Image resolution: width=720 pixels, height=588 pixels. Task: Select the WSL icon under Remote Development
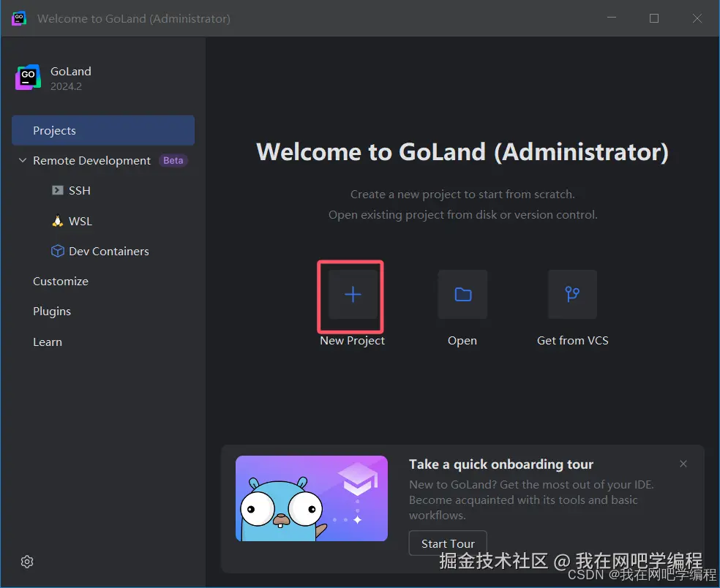56,220
